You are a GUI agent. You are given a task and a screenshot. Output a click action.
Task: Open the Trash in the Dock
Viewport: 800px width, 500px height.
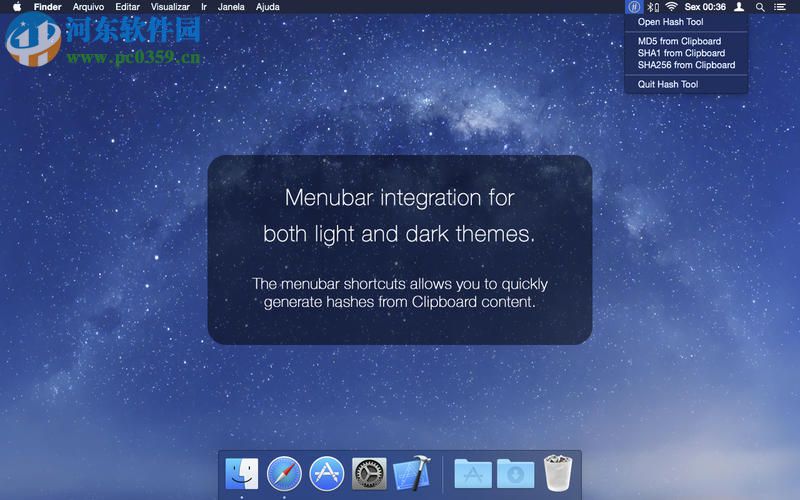[x=558, y=473]
